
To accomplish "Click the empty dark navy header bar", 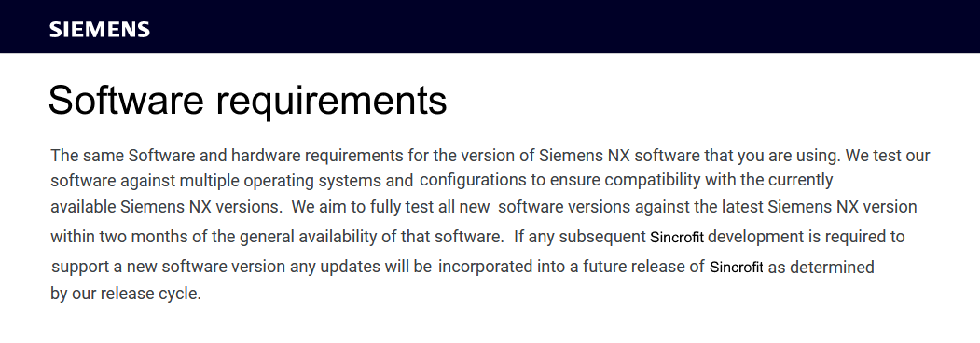I will (x=562, y=26).
